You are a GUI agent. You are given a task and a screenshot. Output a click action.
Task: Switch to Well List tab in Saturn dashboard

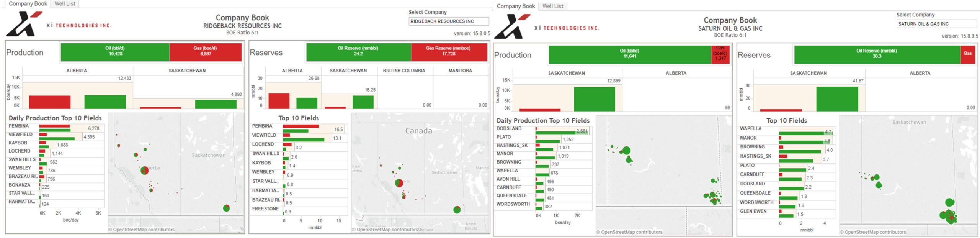click(553, 6)
